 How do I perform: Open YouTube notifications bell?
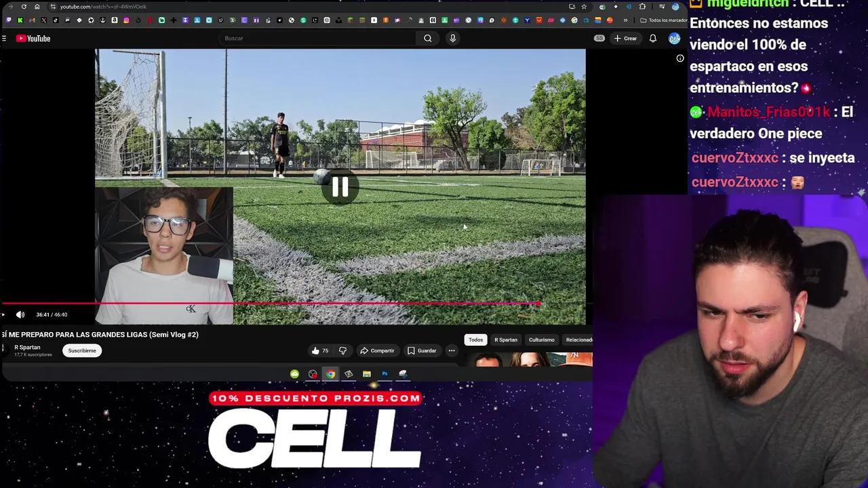652,39
